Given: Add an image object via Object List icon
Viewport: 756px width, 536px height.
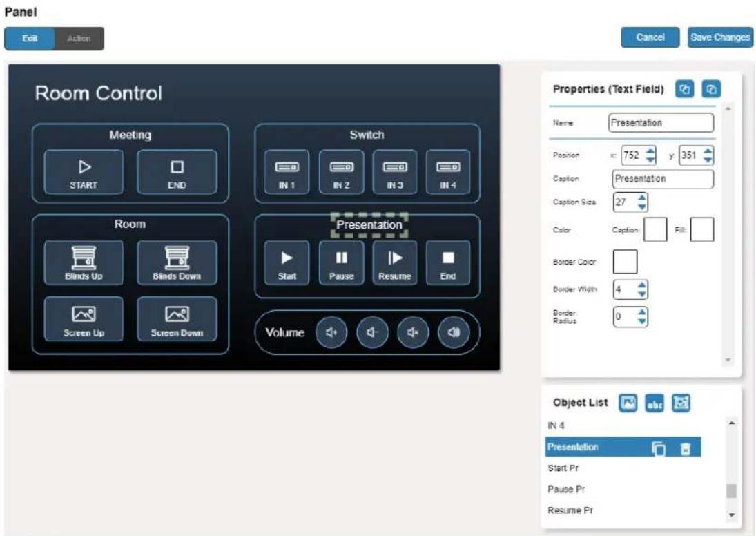Looking at the screenshot, I should [628, 403].
